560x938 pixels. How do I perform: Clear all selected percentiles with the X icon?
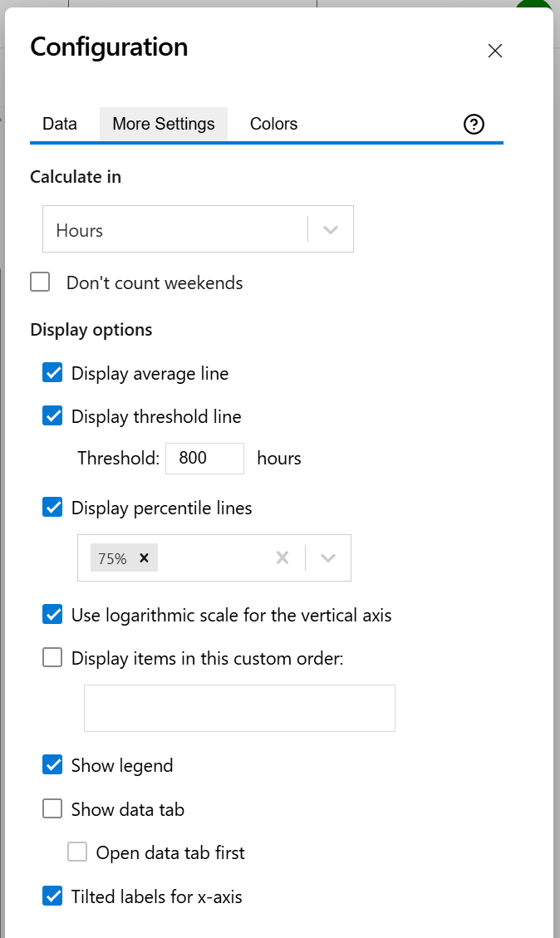pos(282,557)
